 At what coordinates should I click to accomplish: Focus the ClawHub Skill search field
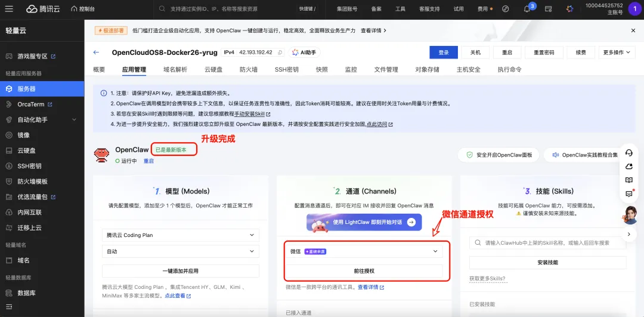(548, 242)
